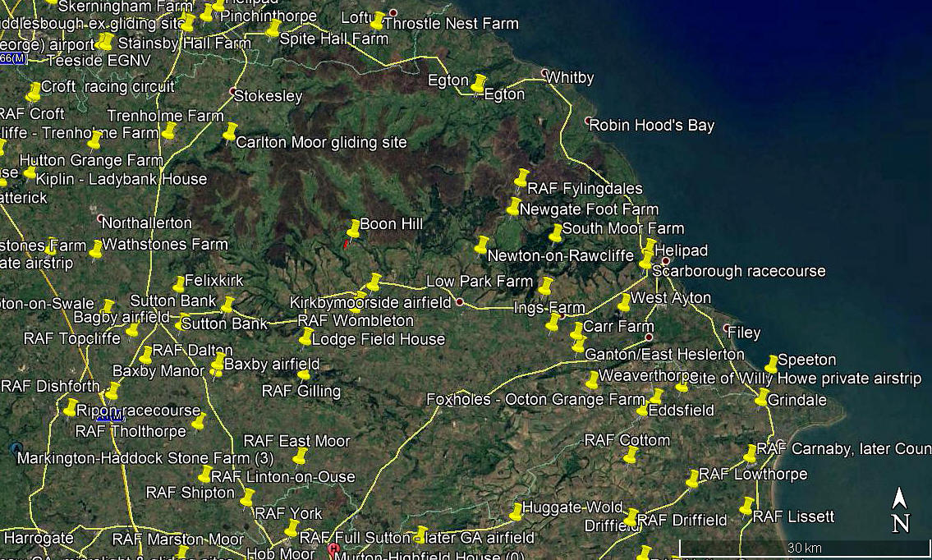Click the 'RAF Linton-on-Ouse' label

point(283,477)
